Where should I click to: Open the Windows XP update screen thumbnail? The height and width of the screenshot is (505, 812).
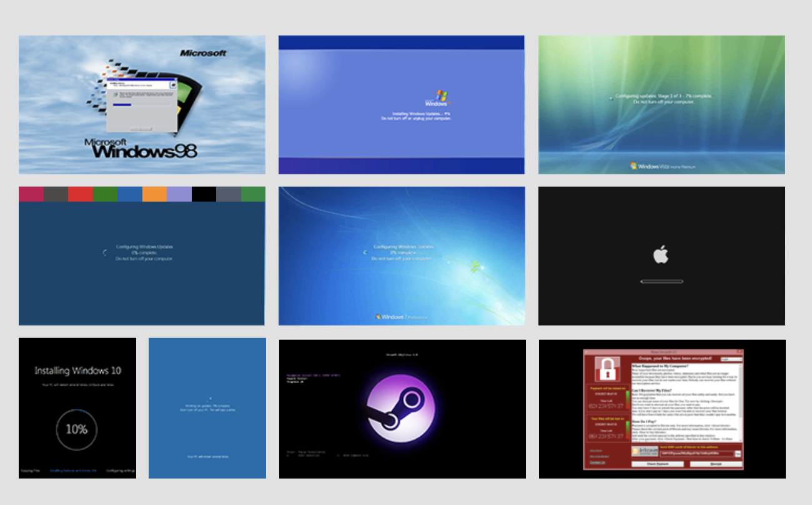pos(402,104)
